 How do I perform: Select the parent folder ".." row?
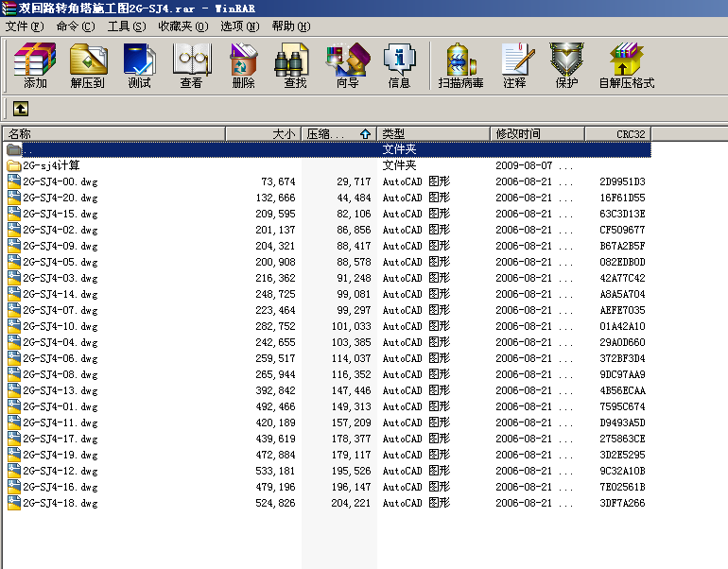328,149
